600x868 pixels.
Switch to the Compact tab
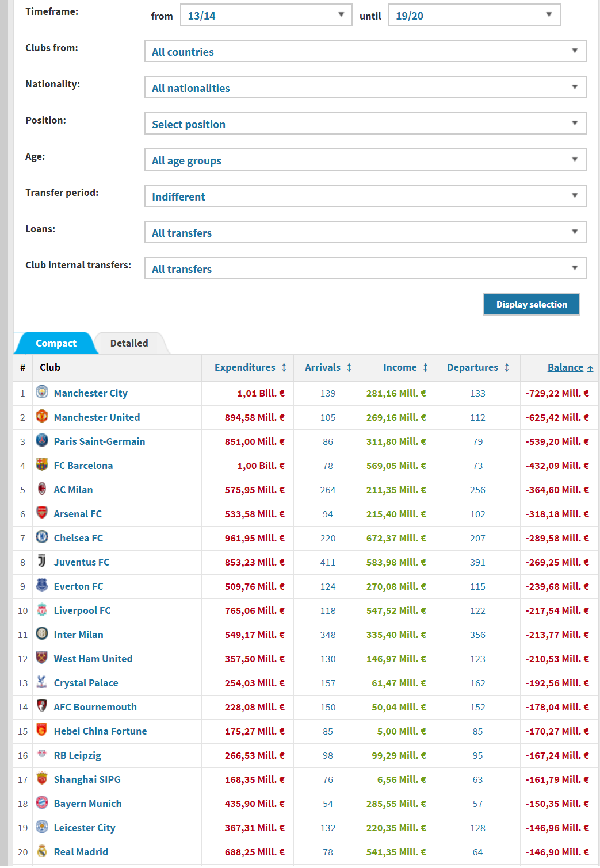coord(56,343)
